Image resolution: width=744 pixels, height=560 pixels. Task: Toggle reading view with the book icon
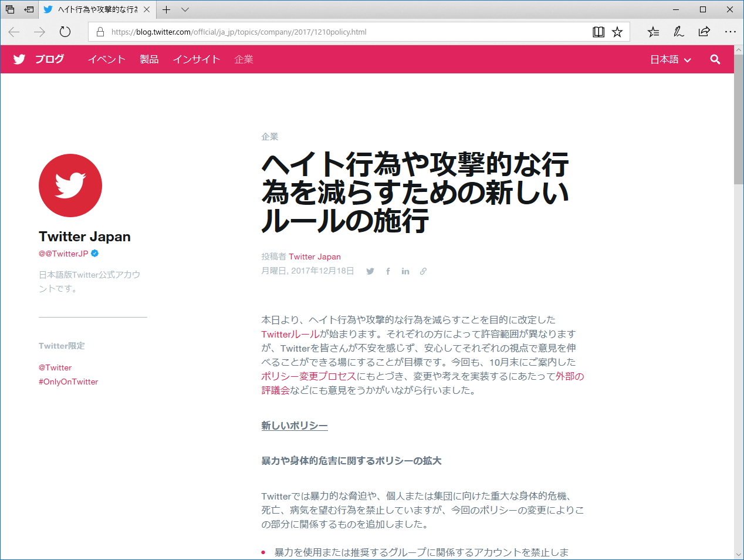click(598, 32)
